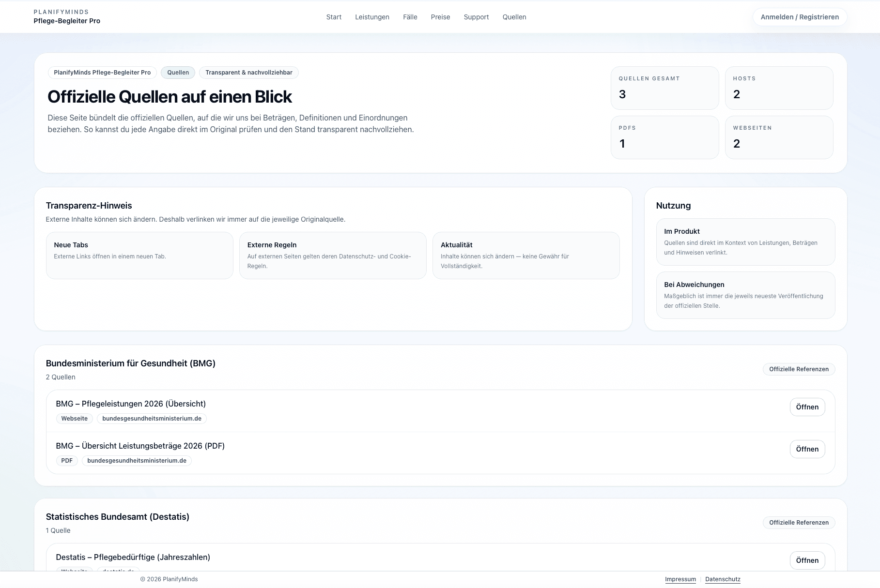
Task: Click the Anmelden / Registrieren button
Action: tap(799, 17)
